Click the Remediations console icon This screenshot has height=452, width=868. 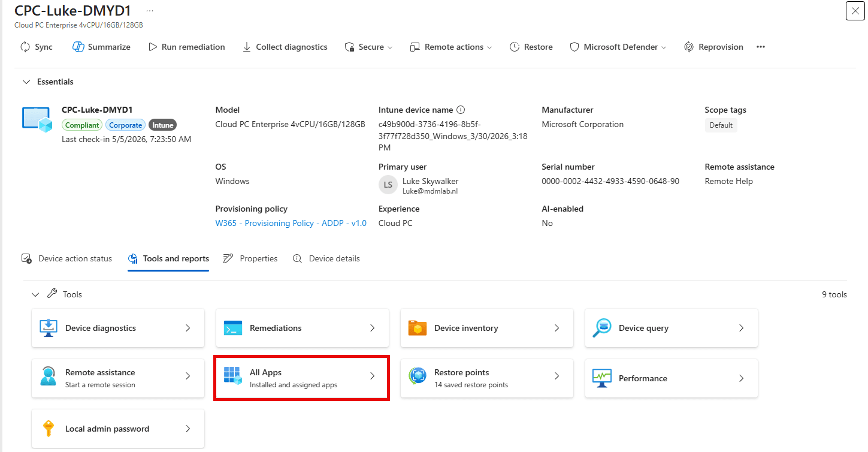click(x=233, y=328)
